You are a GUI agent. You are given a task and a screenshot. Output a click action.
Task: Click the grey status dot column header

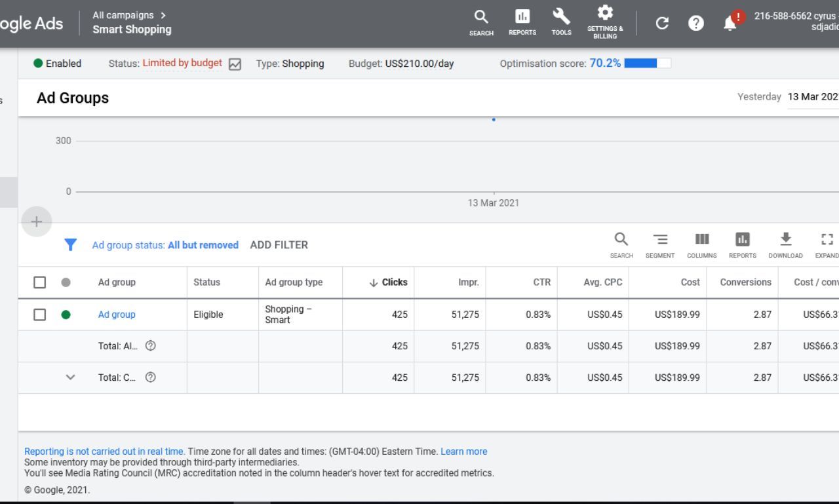coord(66,282)
